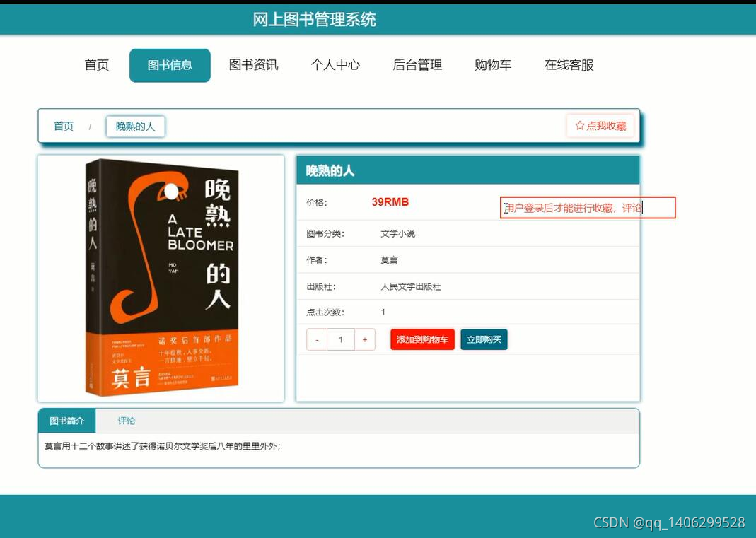
Task: Click the 点击次数 label
Action: [325, 312]
